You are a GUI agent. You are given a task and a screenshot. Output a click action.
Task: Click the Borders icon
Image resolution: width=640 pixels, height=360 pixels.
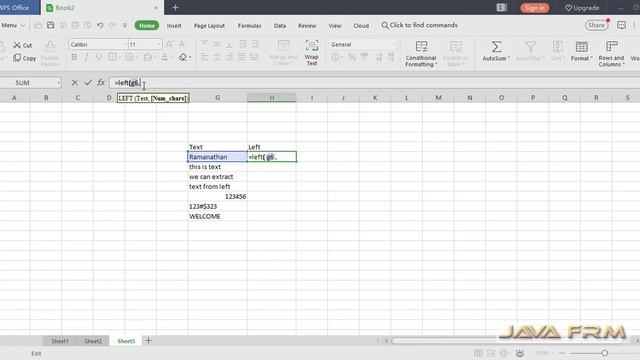112,57
